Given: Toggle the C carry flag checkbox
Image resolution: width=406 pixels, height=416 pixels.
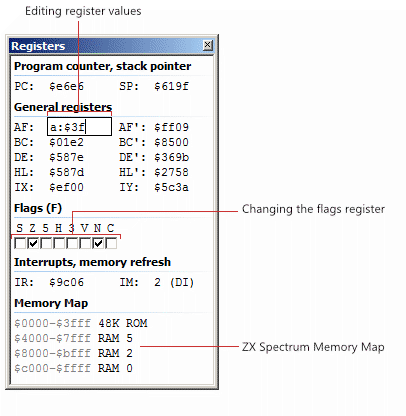Looking at the screenshot, I should coord(111,244).
